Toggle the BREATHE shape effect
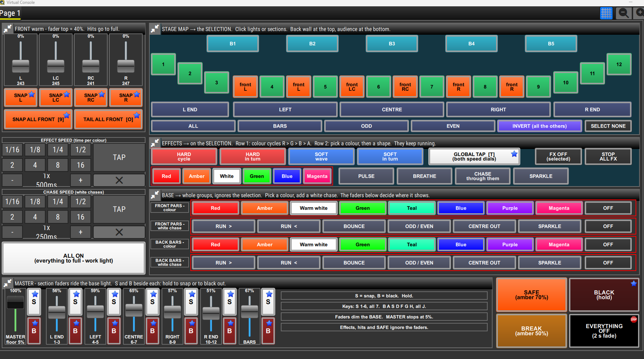 [424, 176]
